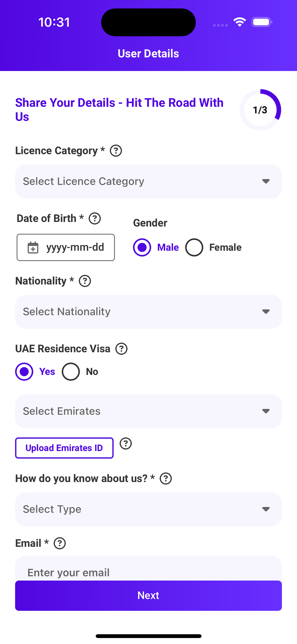This screenshot has width=297, height=644.
Task: Tap help icon next to Licence Category
Action: (116, 151)
